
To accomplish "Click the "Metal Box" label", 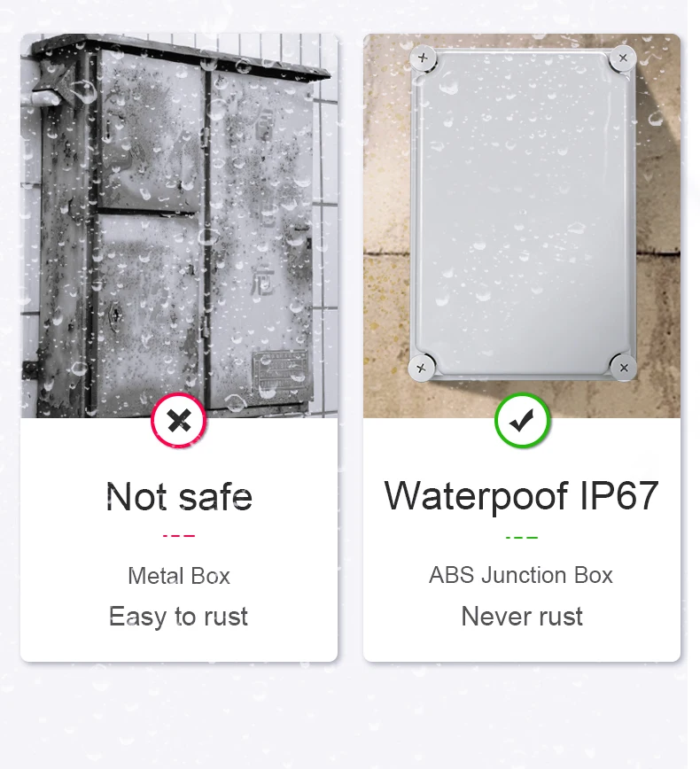I will tap(179, 576).
